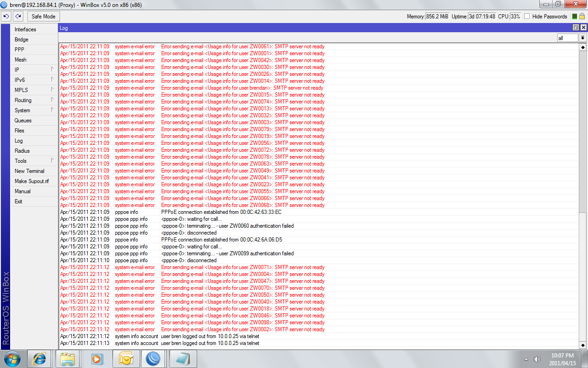This screenshot has width=588, height=368.
Task: Select the log entry for user ZW0079
Action: click(319, 129)
